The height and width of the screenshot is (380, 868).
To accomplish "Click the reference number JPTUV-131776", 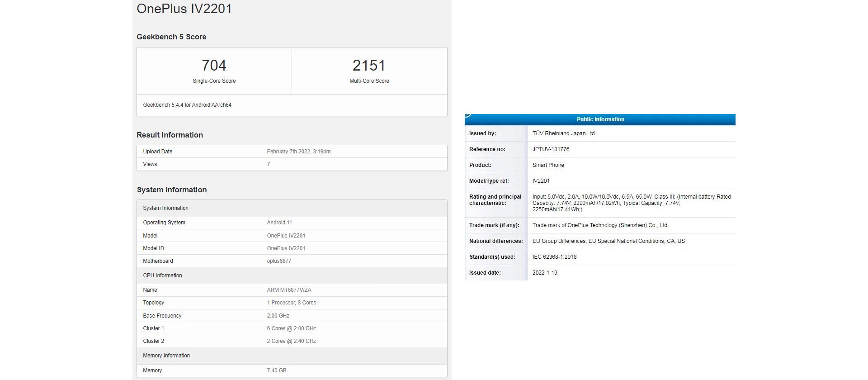I will click(x=551, y=149).
